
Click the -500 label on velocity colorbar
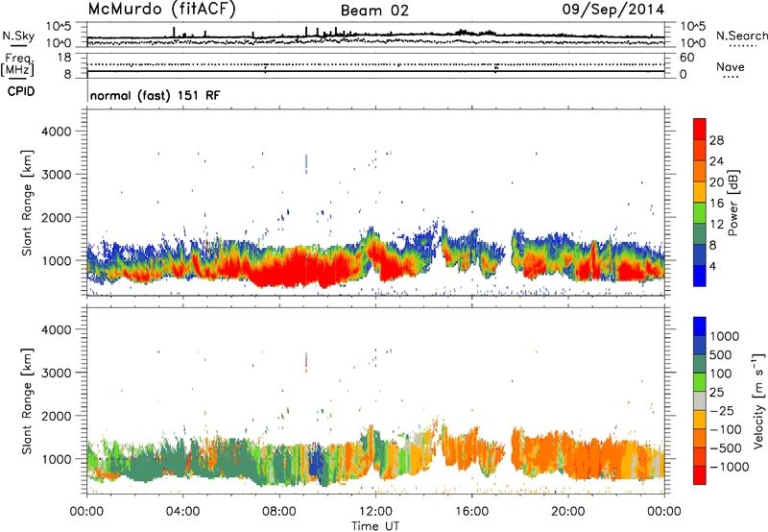(x=726, y=448)
